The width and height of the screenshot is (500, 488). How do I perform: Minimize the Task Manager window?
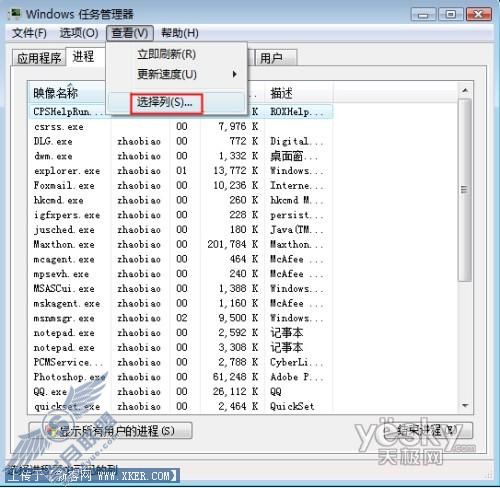(423, 15)
